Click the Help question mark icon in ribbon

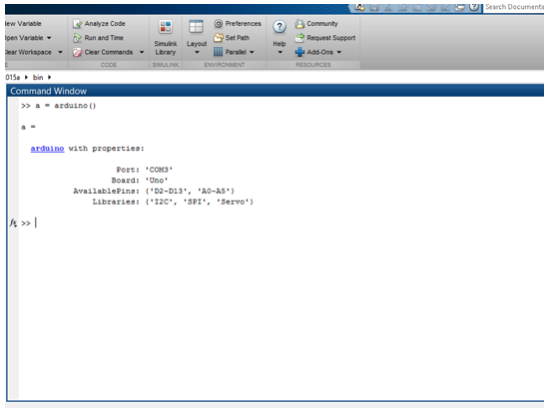pyautogui.click(x=279, y=27)
